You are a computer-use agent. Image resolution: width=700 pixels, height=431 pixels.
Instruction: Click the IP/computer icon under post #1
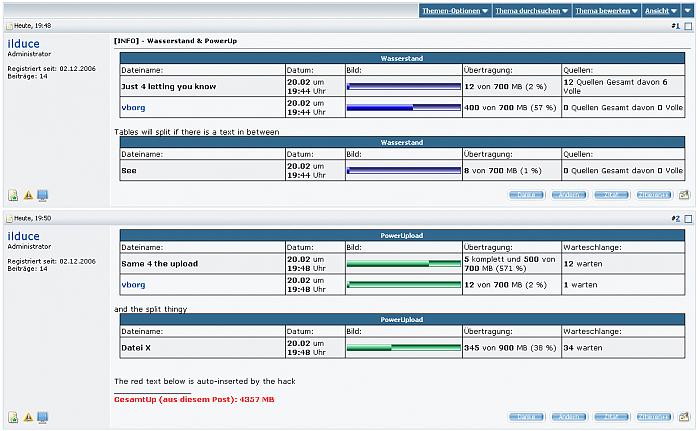point(43,196)
